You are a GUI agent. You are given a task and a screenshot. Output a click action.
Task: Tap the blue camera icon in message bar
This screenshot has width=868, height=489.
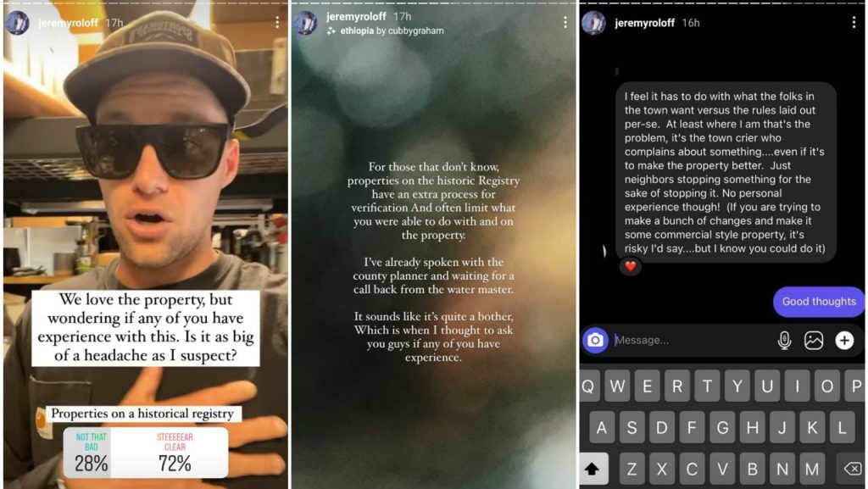point(595,340)
